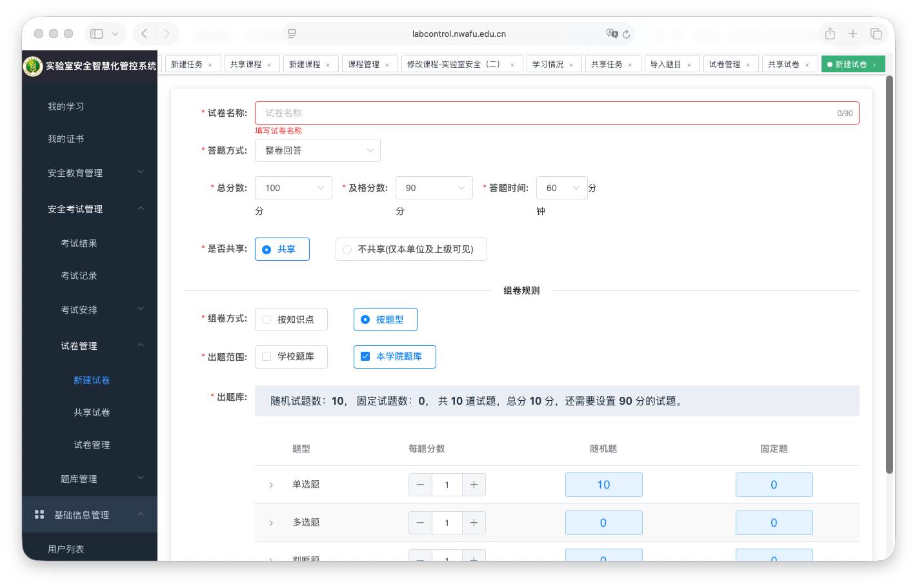Screen dimensions: 917x588
Task: Close the 修改课程-实验室安全(二) tab
Action: pos(512,65)
